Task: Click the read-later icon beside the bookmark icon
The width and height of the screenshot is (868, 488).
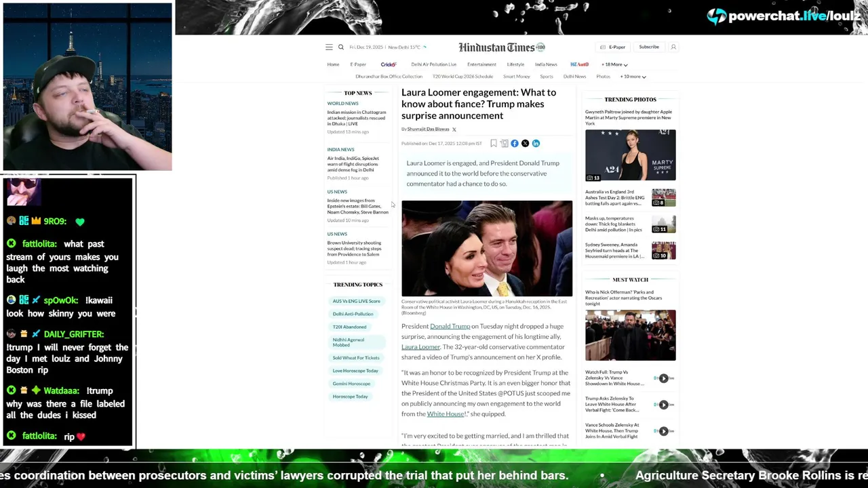Action: pyautogui.click(x=504, y=144)
